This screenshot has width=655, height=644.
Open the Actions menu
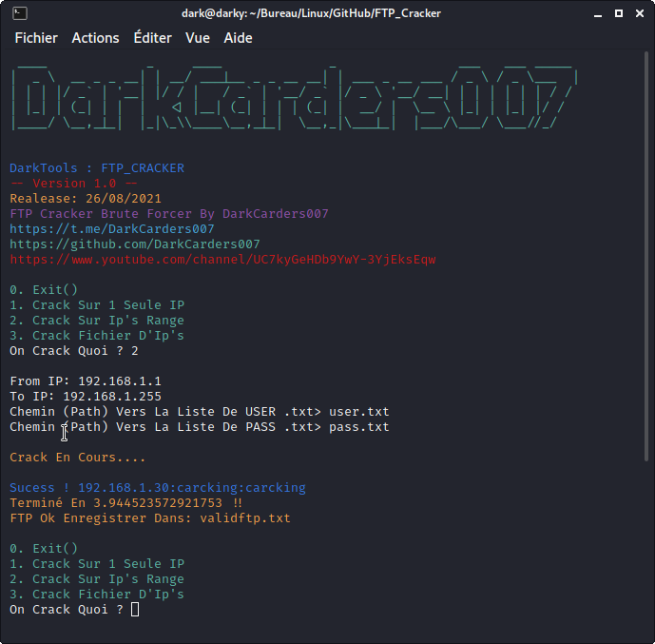point(96,38)
